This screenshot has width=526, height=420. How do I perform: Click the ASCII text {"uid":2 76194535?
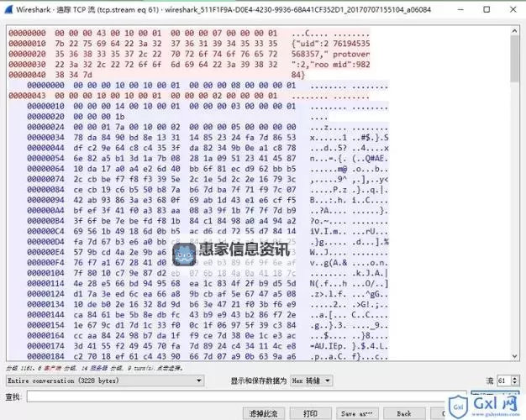[x=331, y=44]
